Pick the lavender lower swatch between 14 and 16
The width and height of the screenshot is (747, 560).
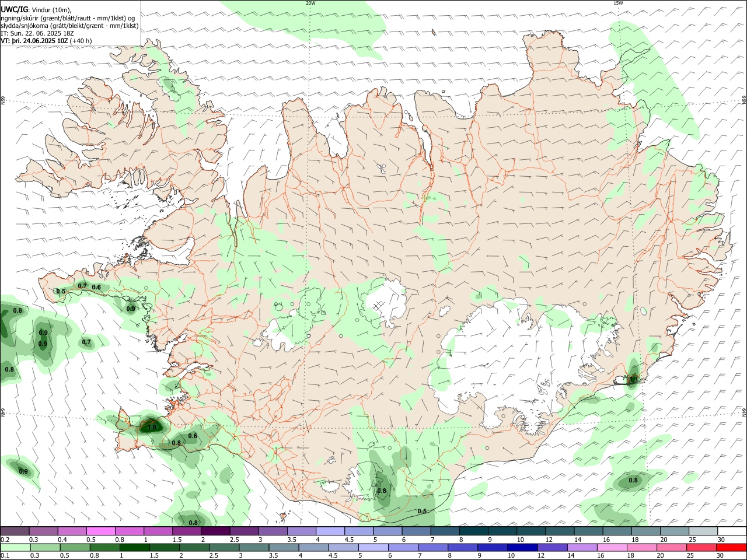pyautogui.click(x=582, y=548)
